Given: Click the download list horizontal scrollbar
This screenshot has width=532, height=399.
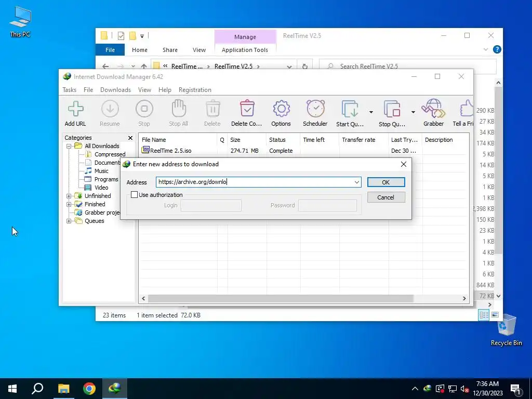Looking at the screenshot, I should 281,299.
